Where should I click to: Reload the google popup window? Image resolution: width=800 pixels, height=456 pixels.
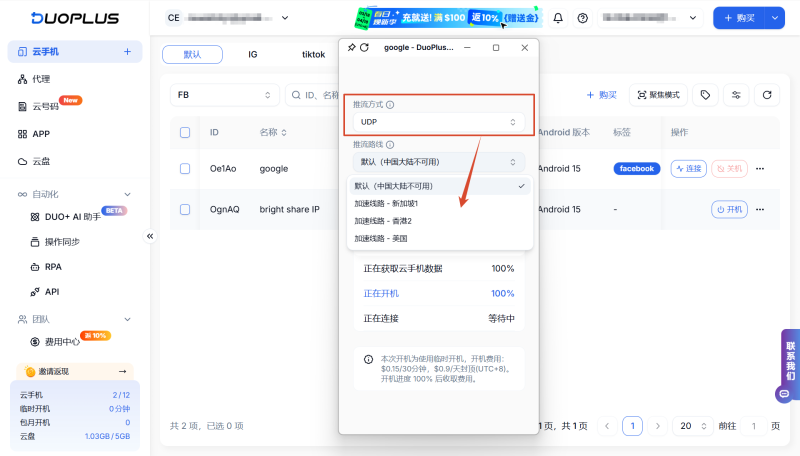(x=364, y=48)
